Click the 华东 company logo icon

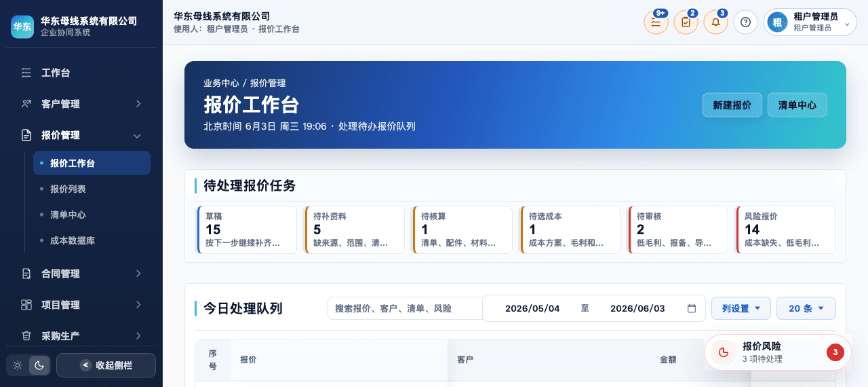[x=22, y=26]
